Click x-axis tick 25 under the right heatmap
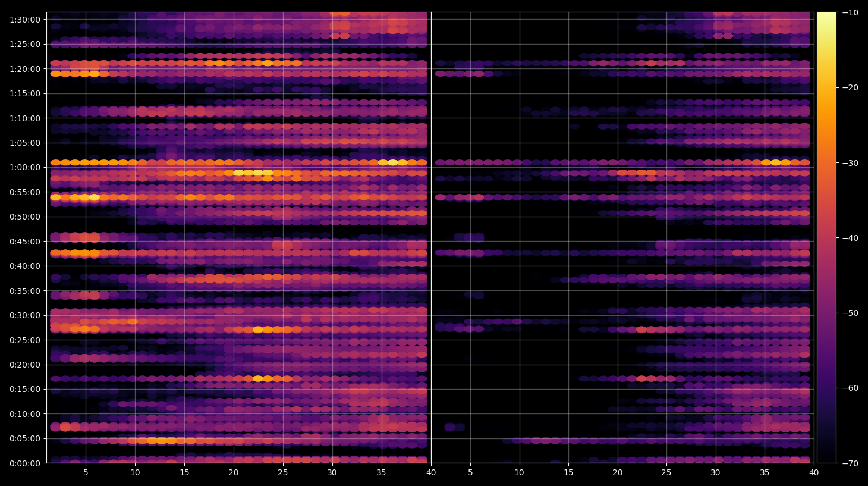 (x=666, y=473)
